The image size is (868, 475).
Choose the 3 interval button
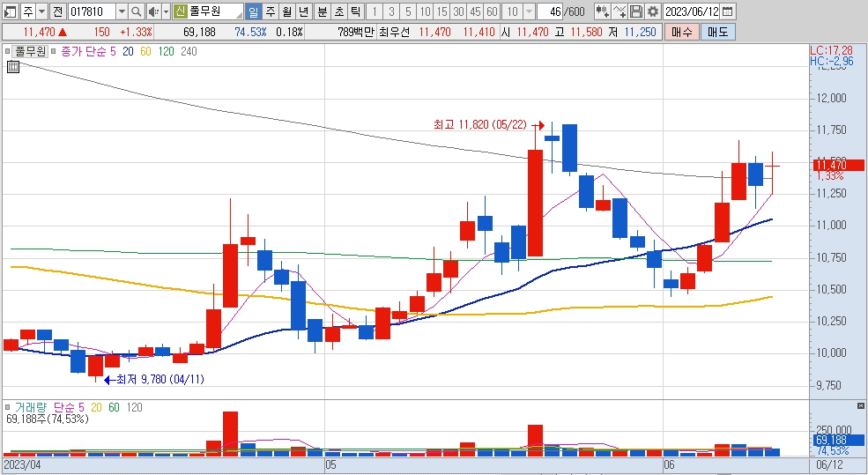point(391,11)
